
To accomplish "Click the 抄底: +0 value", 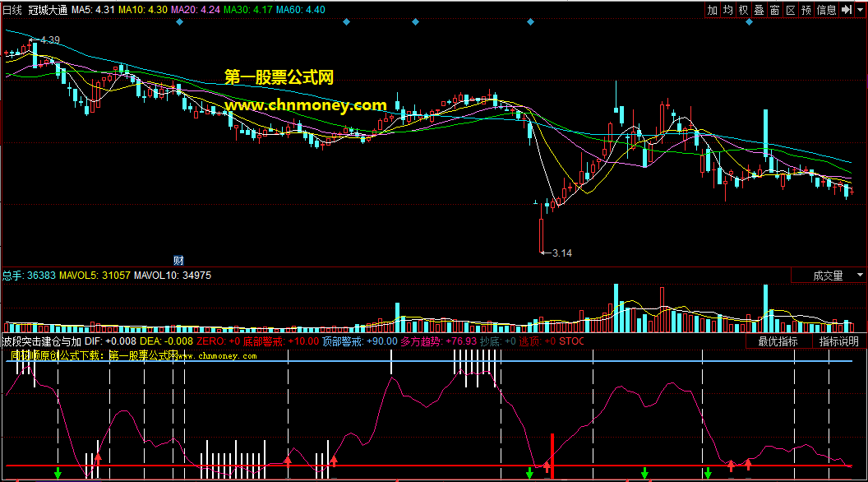I will click(497, 341).
